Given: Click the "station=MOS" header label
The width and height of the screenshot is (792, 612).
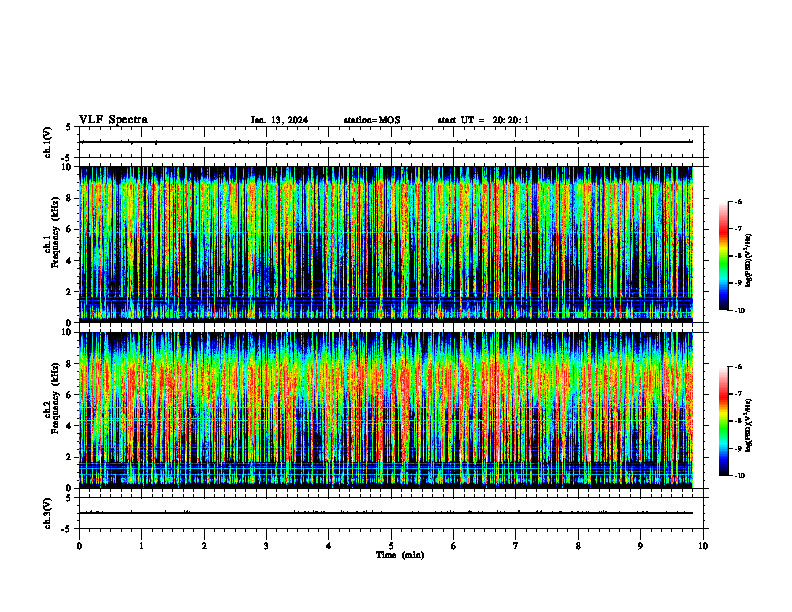Looking at the screenshot, I should [372, 120].
